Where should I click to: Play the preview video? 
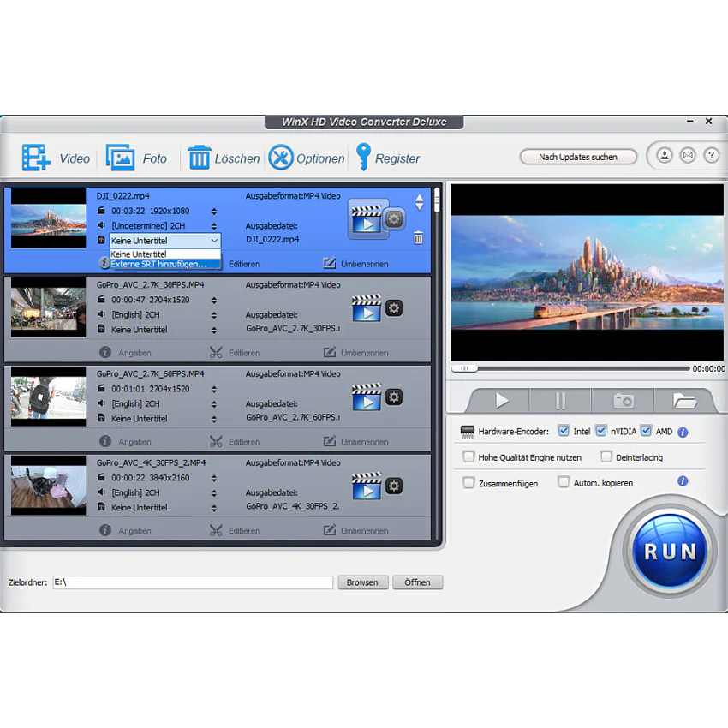[x=501, y=400]
